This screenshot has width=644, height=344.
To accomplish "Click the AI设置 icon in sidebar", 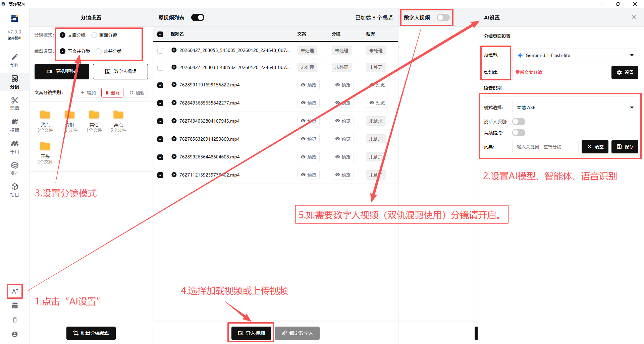I will pyautogui.click(x=15, y=291).
